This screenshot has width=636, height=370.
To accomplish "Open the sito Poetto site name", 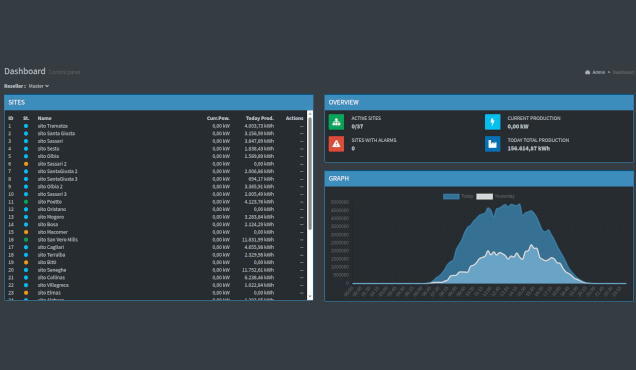I will click(x=50, y=202).
